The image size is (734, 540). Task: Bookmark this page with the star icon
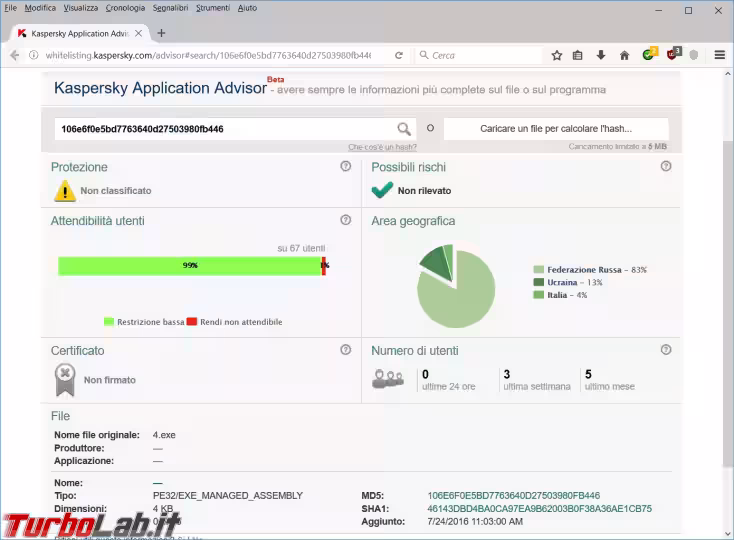(x=557, y=55)
